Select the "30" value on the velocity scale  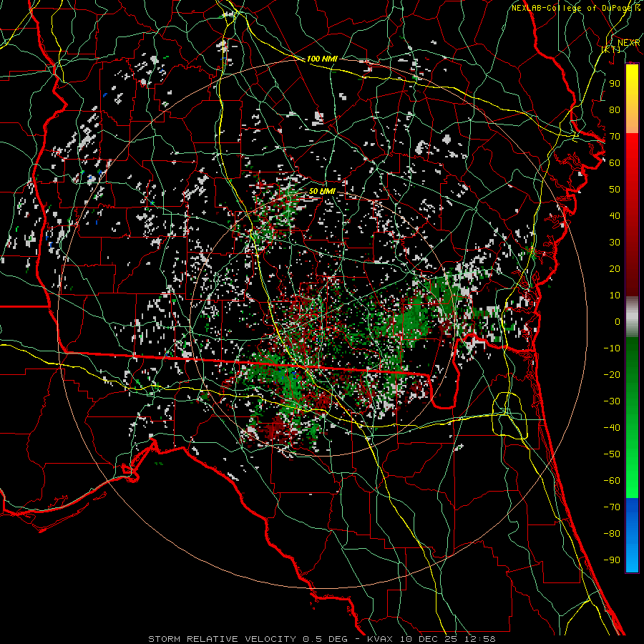pos(615,243)
